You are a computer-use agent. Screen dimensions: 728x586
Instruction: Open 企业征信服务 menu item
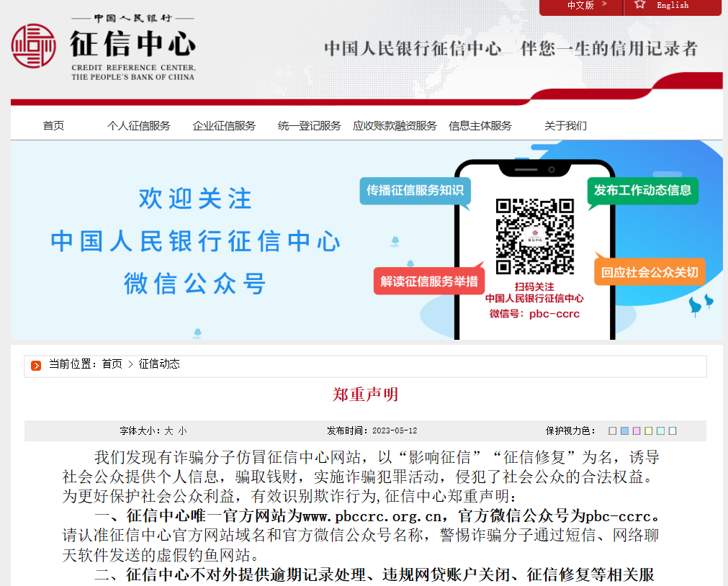coord(224,126)
